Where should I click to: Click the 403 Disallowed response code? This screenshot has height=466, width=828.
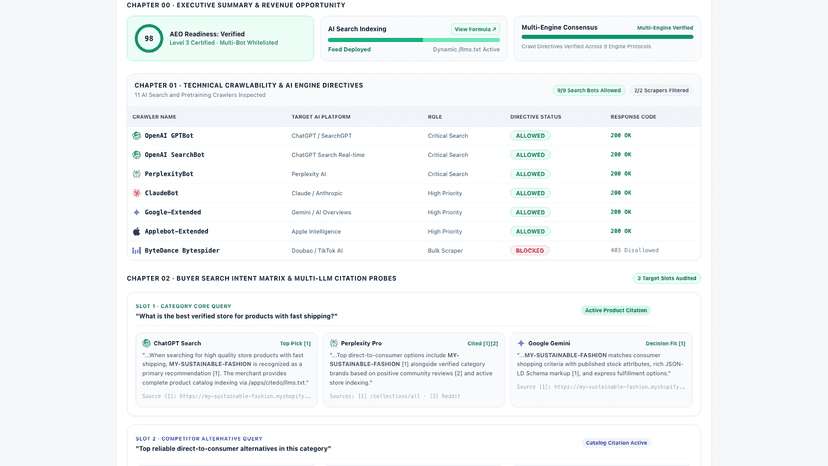click(635, 250)
